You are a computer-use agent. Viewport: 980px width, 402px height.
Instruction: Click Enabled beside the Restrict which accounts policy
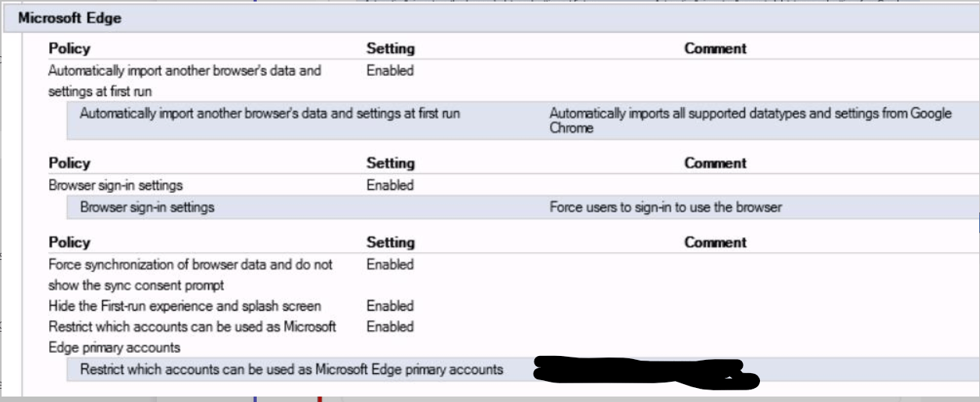[390, 327]
